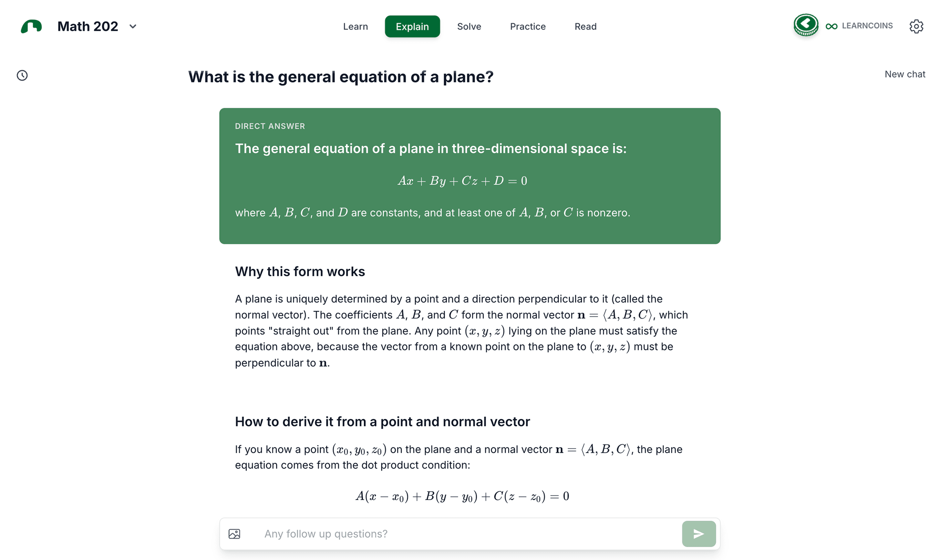Click the image upload icon
The width and height of the screenshot is (940, 560).
point(234,533)
